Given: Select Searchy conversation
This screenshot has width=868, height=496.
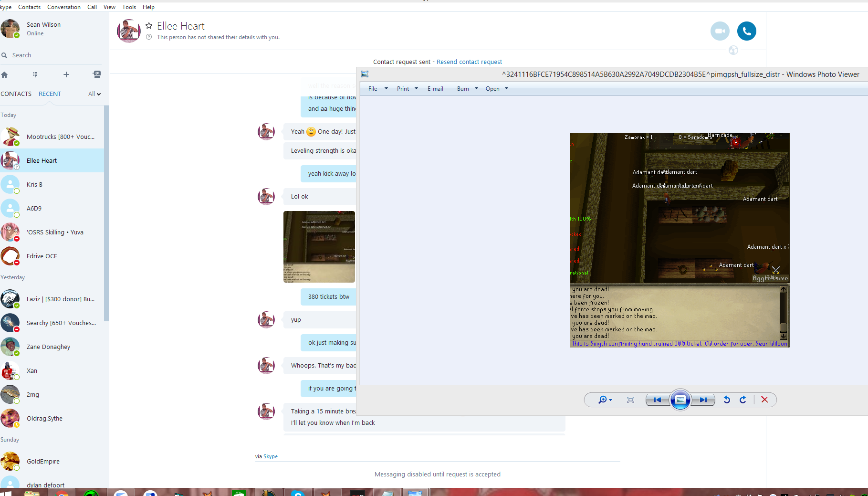Looking at the screenshot, I should (x=52, y=323).
